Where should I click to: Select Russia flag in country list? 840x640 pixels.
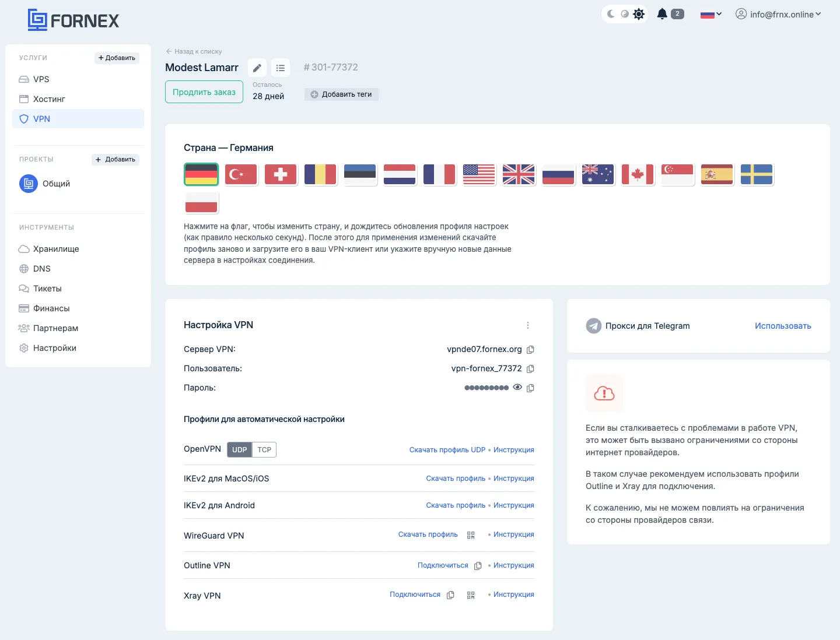click(x=558, y=174)
